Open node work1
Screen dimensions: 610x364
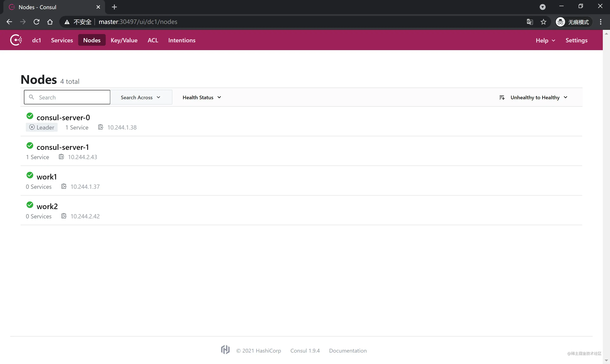[x=47, y=177]
